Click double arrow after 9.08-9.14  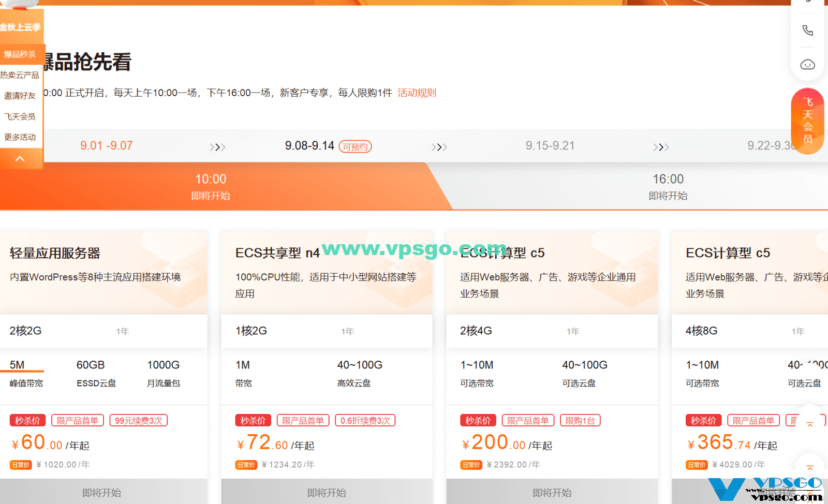pyautogui.click(x=439, y=147)
